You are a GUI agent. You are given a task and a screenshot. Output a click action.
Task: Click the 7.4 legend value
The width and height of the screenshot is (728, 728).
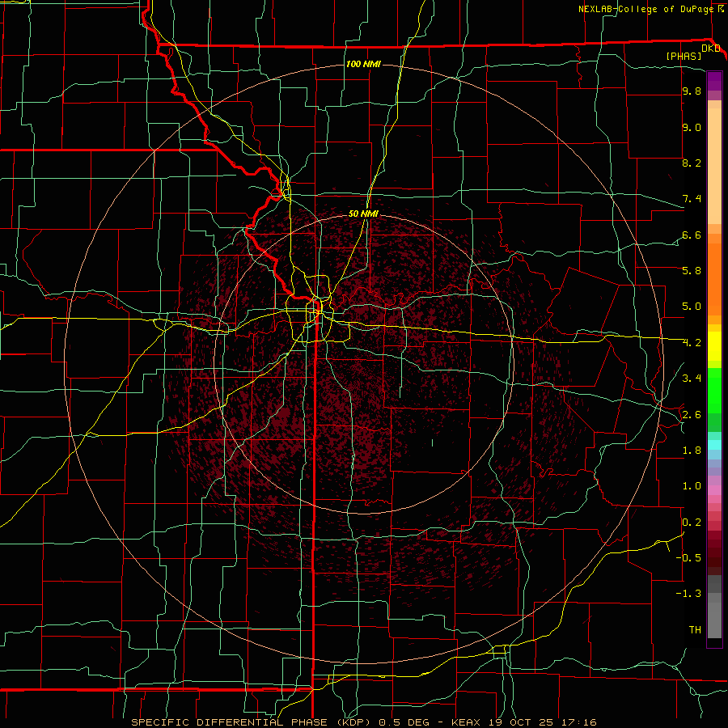(692, 199)
